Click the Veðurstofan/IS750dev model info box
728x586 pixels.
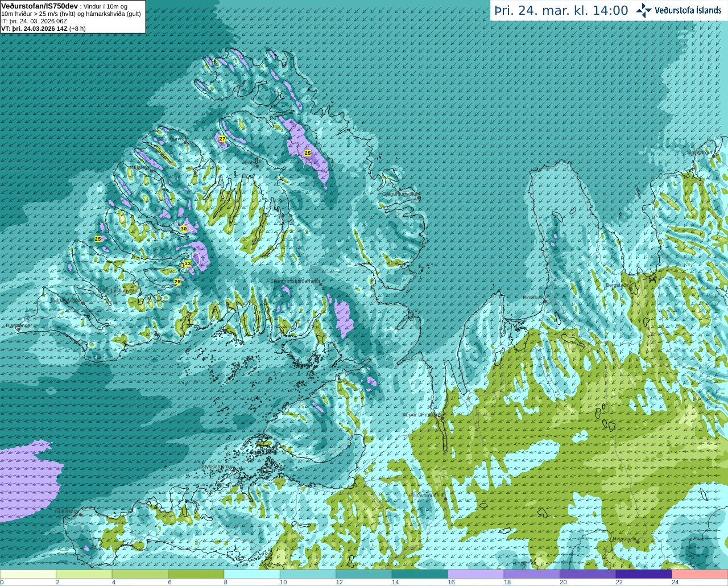coord(73,16)
